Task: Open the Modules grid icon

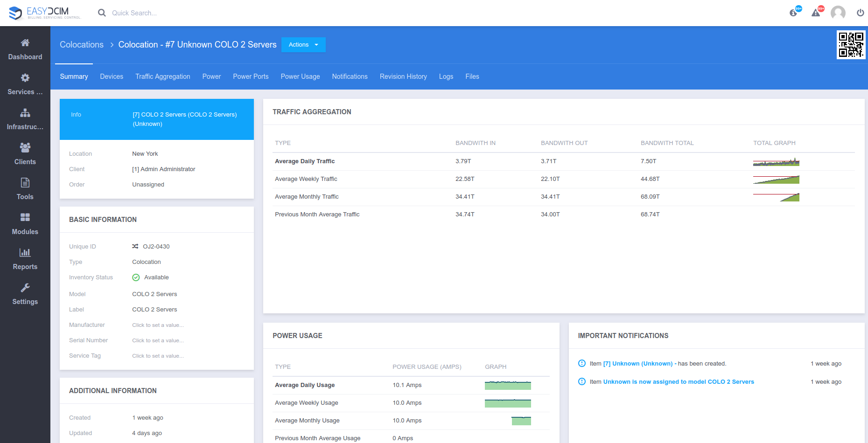Action: click(x=25, y=217)
